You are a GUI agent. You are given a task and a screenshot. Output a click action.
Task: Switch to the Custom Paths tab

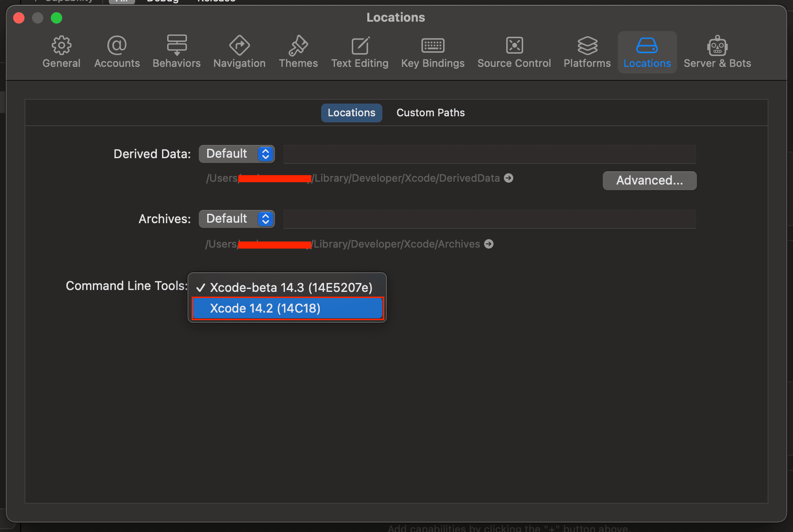click(x=430, y=113)
